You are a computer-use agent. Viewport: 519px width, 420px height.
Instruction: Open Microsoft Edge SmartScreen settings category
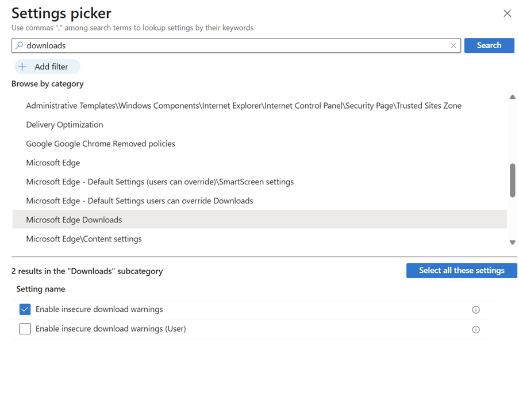(160, 182)
